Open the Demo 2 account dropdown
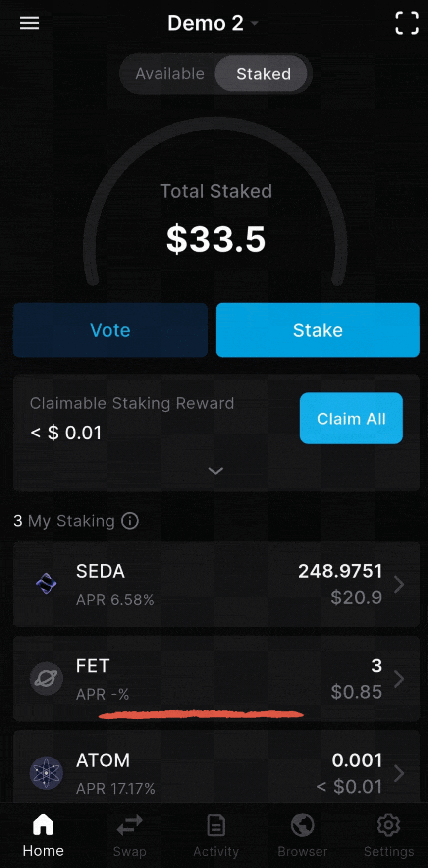This screenshot has height=868, width=428. click(x=213, y=23)
